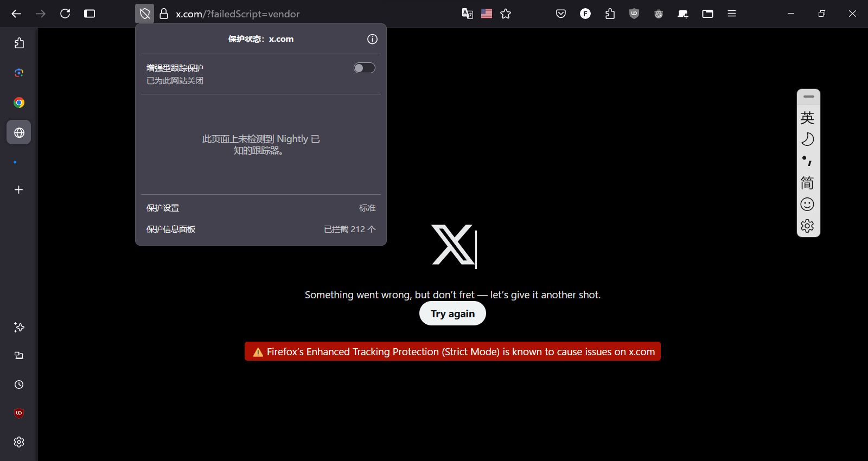Open the page translation icon
The height and width of the screenshot is (461, 868).
pyautogui.click(x=468, y=14)
